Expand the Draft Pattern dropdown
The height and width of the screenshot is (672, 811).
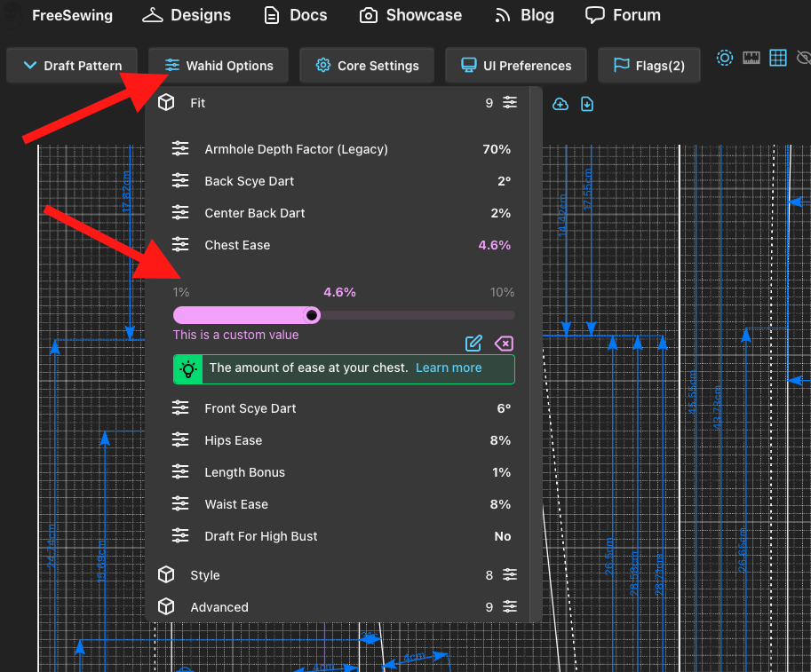coord(72,66)
